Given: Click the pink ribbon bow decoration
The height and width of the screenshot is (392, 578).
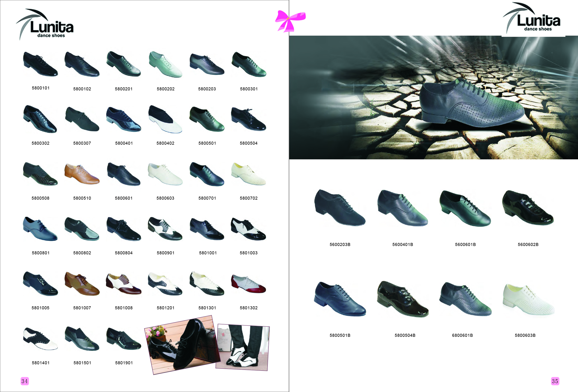Looking at the screenshot, I should (x=290, y=21).
